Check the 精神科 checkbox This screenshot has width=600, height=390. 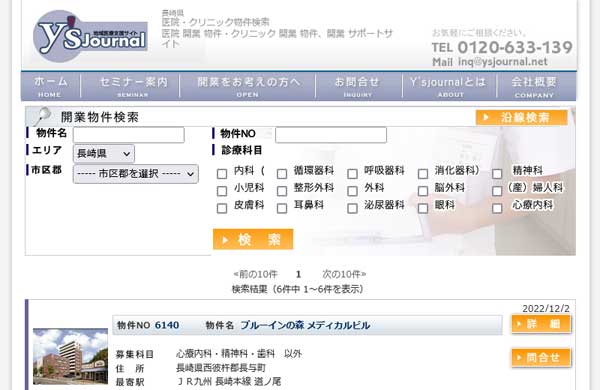[x=497, y=174]
